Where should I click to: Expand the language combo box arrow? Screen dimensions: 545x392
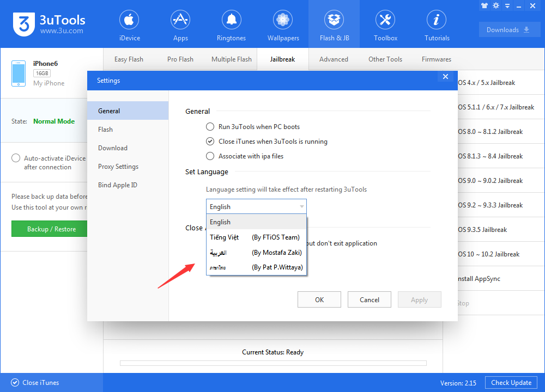click(302, 206)
